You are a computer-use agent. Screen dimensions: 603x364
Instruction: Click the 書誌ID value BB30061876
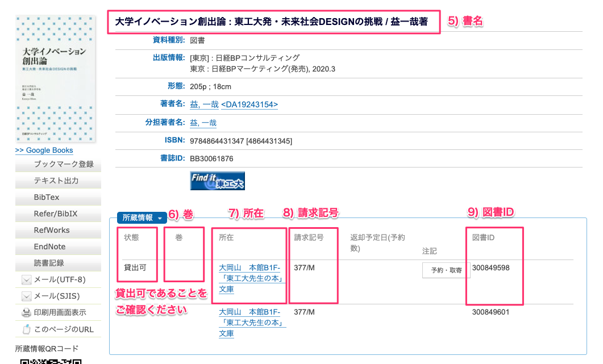(211, 159)
